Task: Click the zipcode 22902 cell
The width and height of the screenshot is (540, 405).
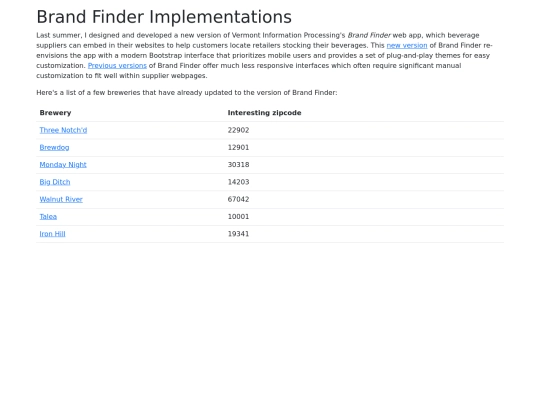Action: pos(238,130)
